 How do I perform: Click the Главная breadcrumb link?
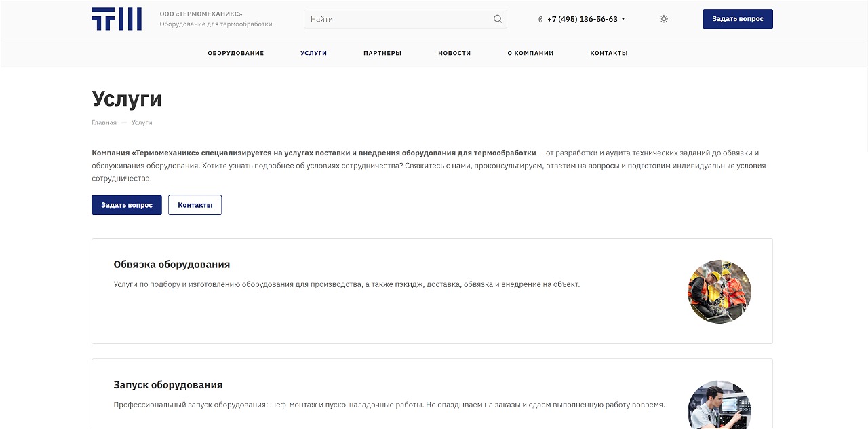click(x=104, y=123)
